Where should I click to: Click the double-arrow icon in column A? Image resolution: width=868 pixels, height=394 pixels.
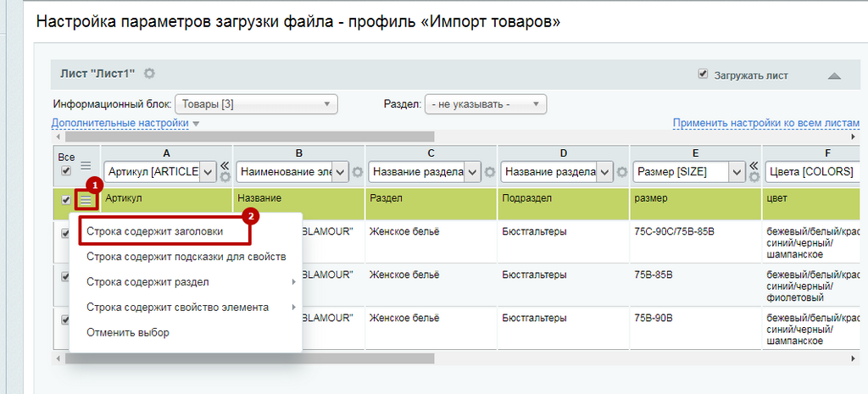coord(224,165)
